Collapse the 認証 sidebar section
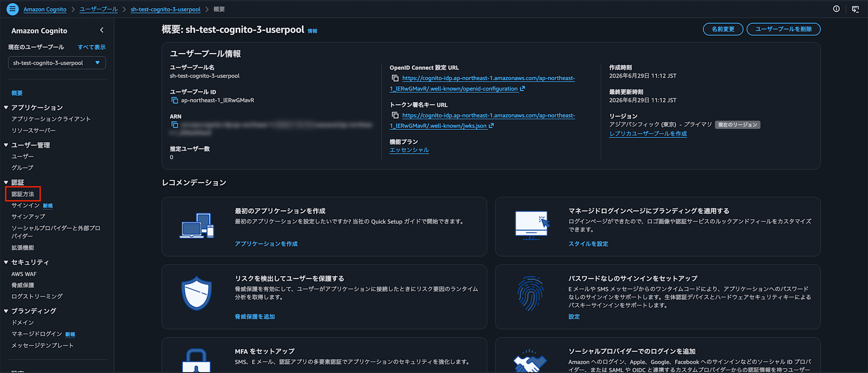The image size is (868, 373). [x=6, y=182]
